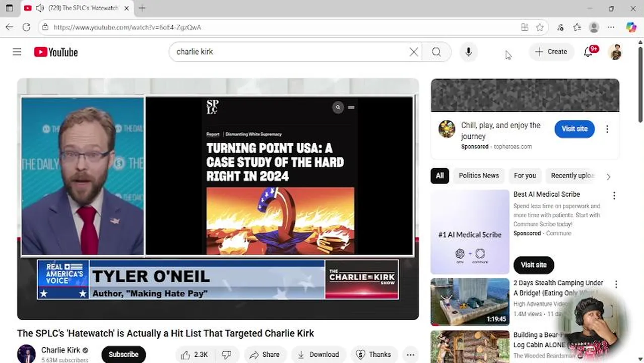Image resolution: width=644 pixels, height=363 pixels.
Task: Select the Recently uploaded filter chip
Action: pyautogui.click(x=572, y=175)
